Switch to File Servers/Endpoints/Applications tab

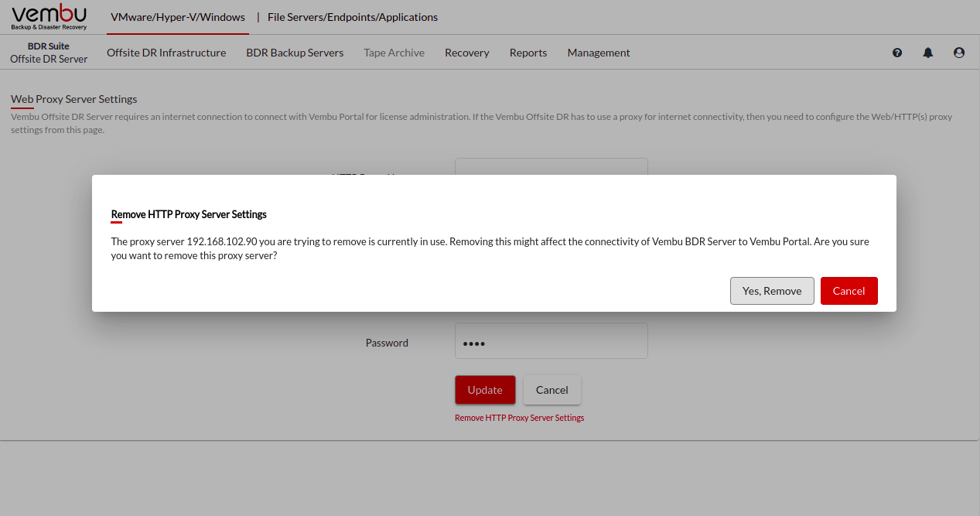tap(353, 17)
